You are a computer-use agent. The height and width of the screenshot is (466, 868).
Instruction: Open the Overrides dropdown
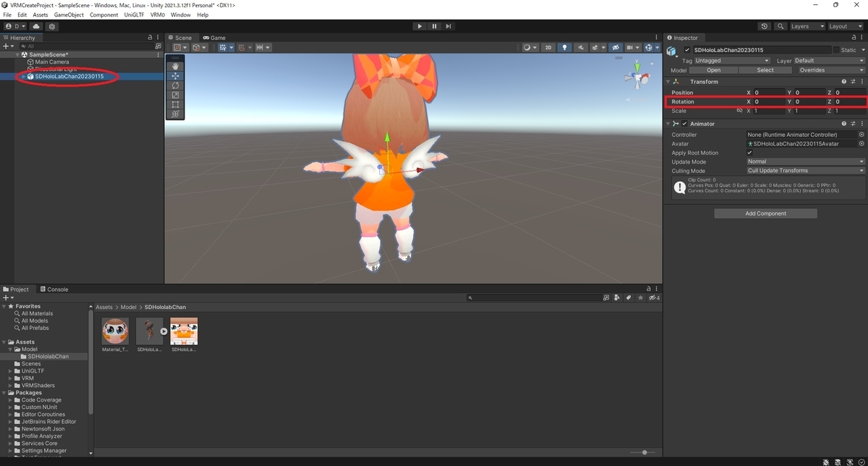point(830,70)
